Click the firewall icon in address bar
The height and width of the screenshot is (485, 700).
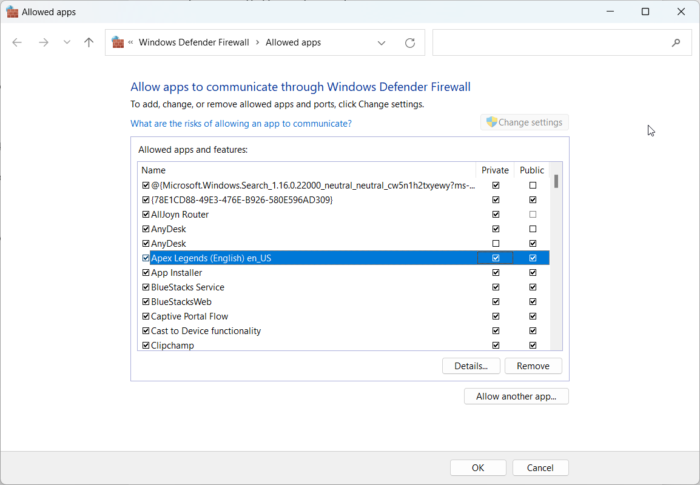tap(119, 43)
